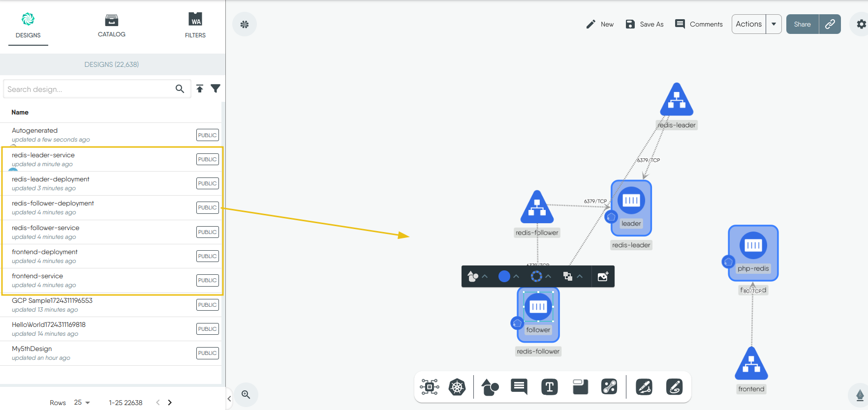
Task: Click PUBLIC badge for Autogenerated
Action: (x=208, y=135)
